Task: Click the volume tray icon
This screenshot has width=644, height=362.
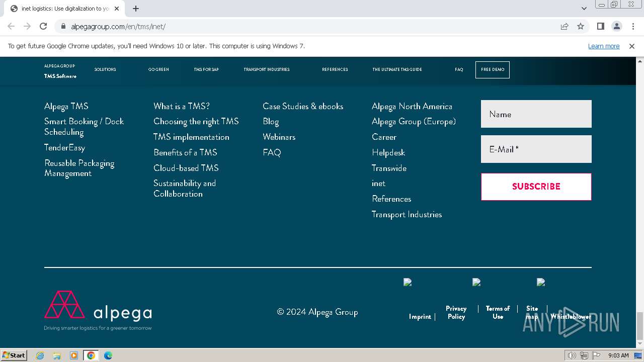Action: tap(572, 355)
